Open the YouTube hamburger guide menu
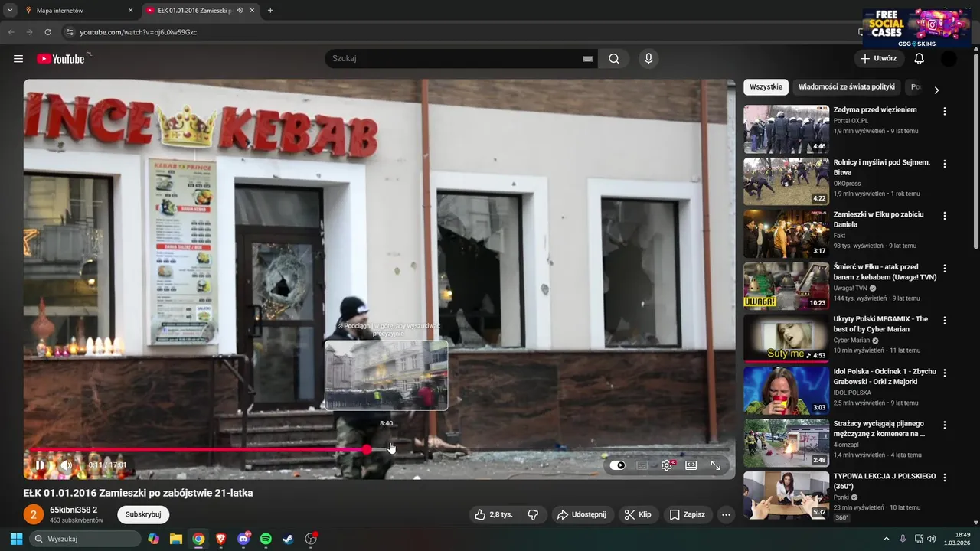 click(x=18, y=59)
